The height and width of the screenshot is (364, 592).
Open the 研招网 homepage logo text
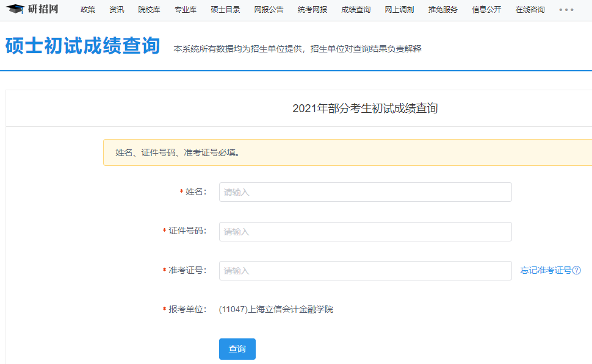43,9
